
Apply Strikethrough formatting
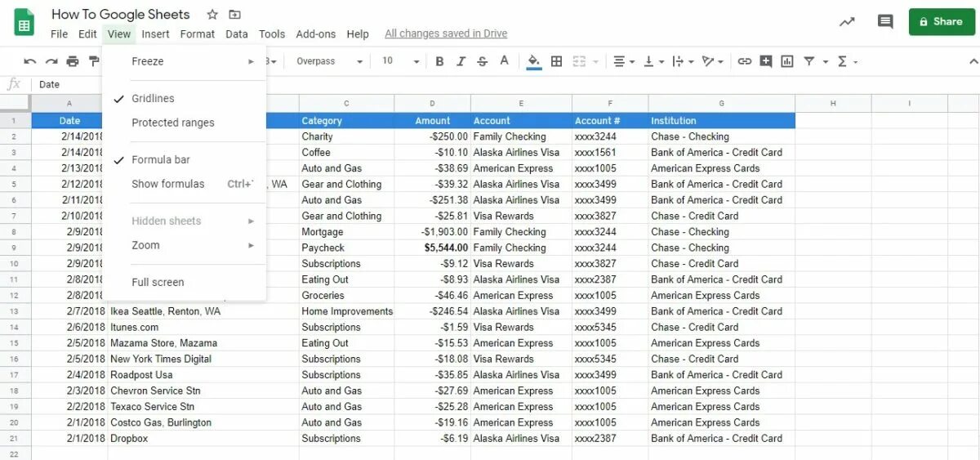482,61
